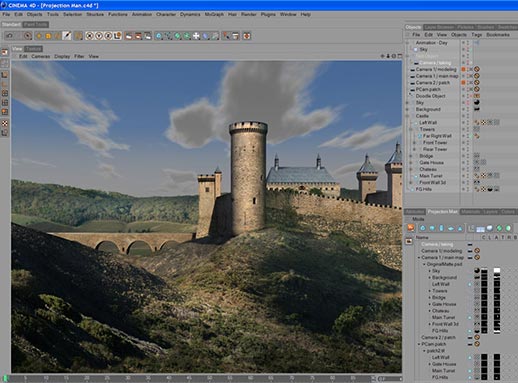The image size is (518, 383).
Task: Open the Mode menu in Projection Man
Action: click(x=418, y=219)
